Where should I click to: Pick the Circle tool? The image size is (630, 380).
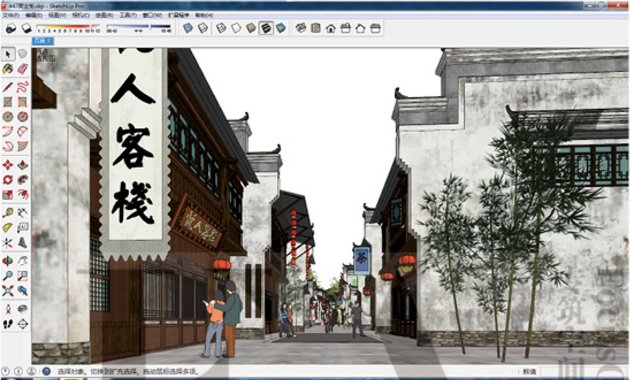tap(8, 116)
